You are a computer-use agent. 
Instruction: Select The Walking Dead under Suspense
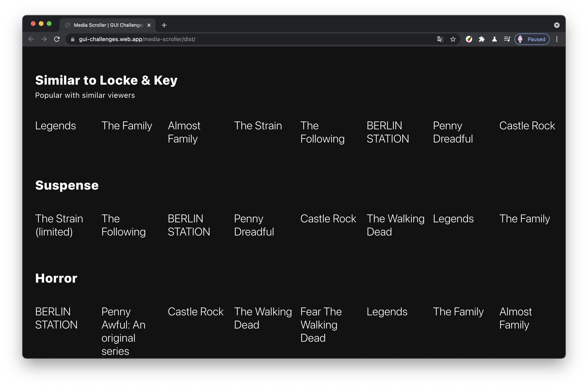coord(395,225)
